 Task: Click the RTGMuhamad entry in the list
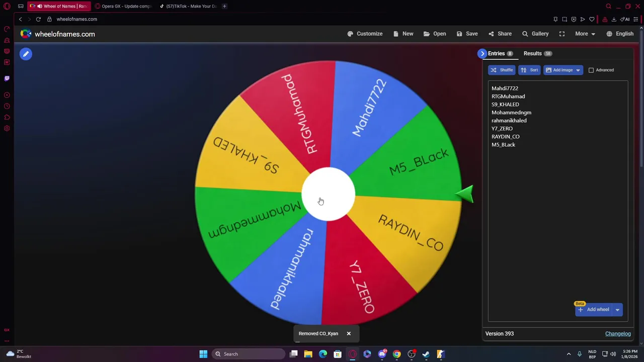coord(508,96)
